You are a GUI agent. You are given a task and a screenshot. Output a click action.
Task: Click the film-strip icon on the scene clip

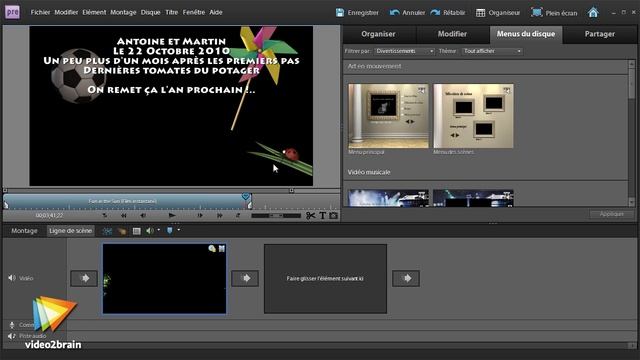[x=222, y=249]
